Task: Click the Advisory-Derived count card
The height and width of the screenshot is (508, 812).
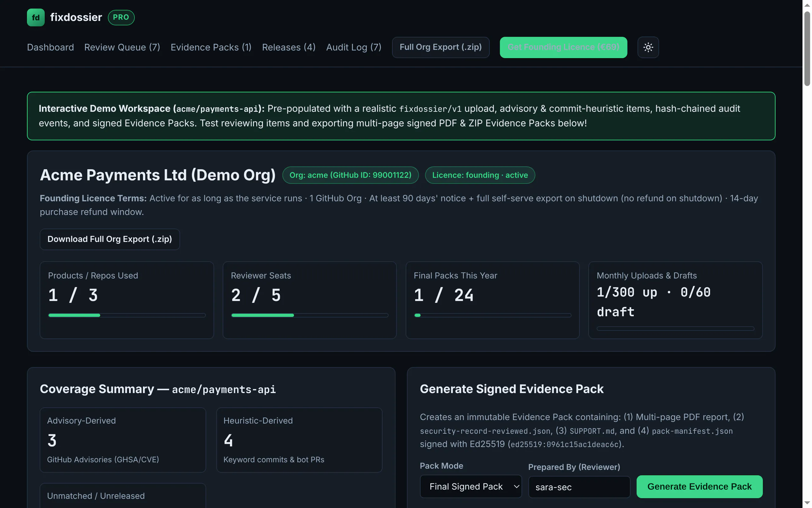Action: click(x=123, y=440)
